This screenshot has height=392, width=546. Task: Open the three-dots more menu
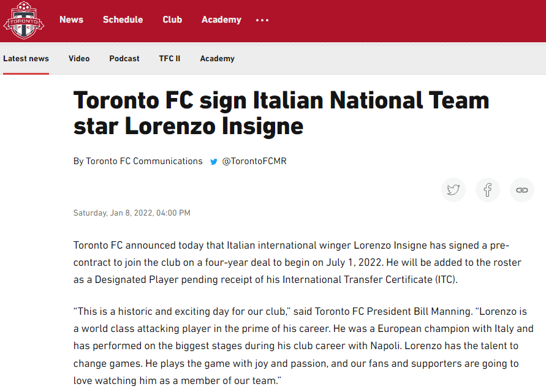pyautogui.click(x=262, y=20)
